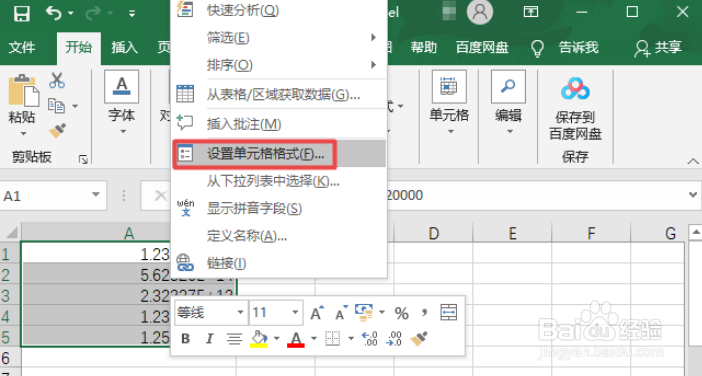Screen dimensions: 702x376
Task: Choose 设置单元格格式(F) menu item
Action: click(278, 154)
